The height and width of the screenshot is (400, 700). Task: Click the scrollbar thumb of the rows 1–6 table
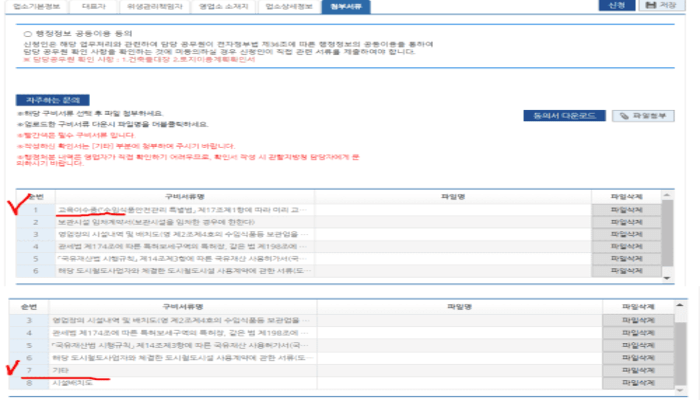point(667,233)
